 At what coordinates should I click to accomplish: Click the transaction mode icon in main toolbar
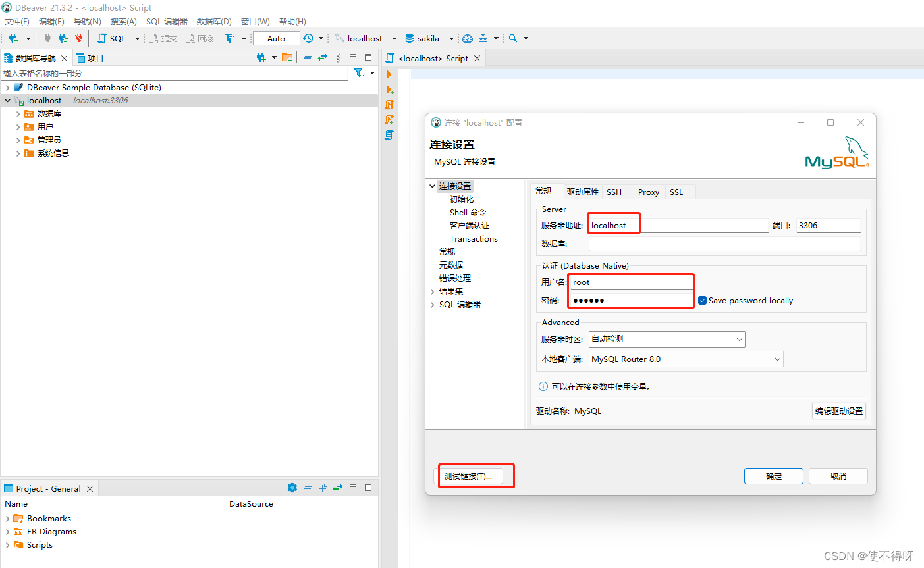[229, 38]
